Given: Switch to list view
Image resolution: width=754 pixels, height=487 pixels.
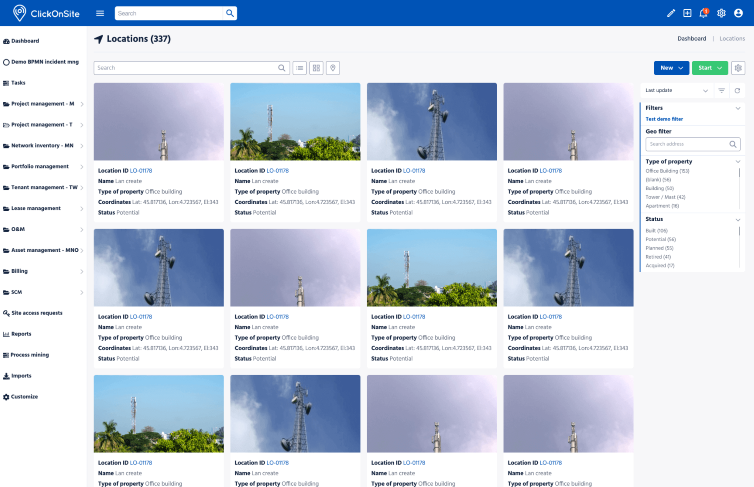Looking at the screenshot, I should 300,68.
